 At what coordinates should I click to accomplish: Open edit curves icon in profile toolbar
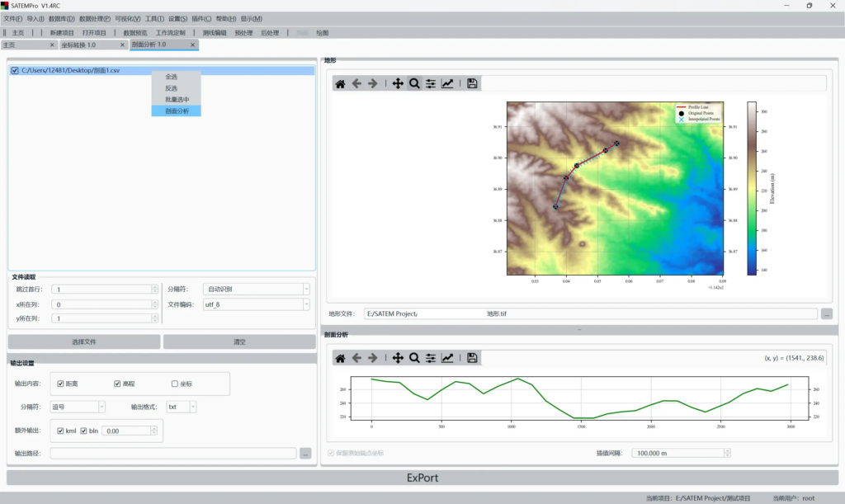[447, 358]
